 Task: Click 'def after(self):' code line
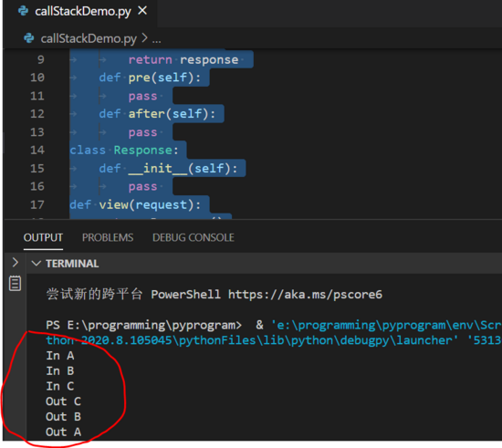(157, 114)
